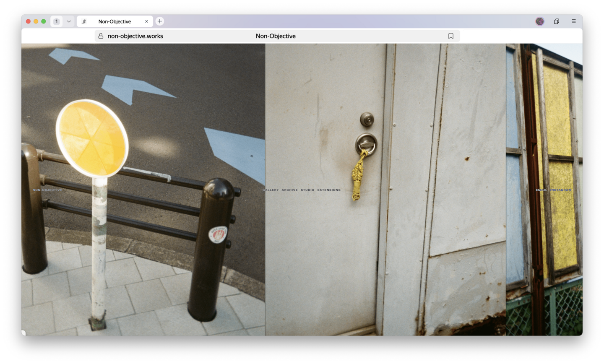The image size is (604, 364).
Task: Click the profile avatar icon
Action: pyautogui.click(x=540, y=21)
